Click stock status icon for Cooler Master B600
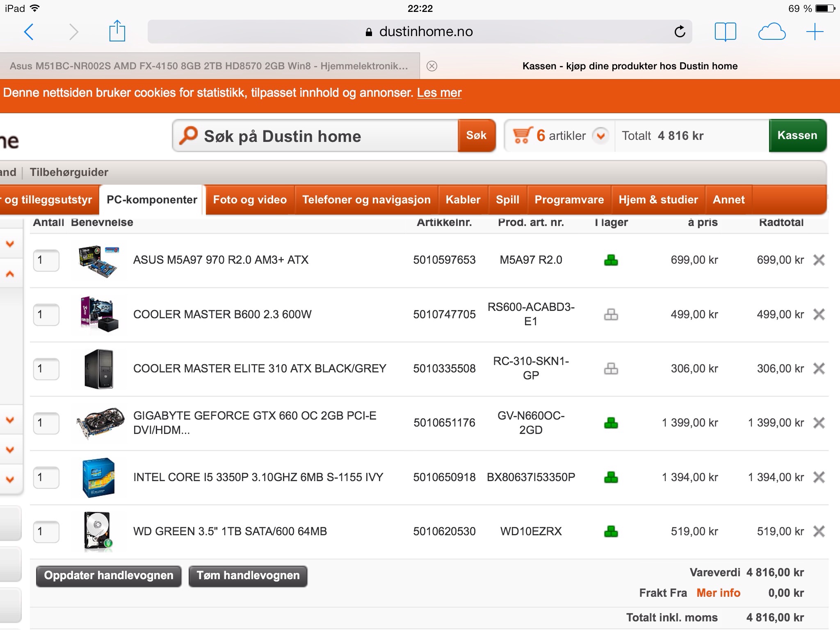 (611, 315)
